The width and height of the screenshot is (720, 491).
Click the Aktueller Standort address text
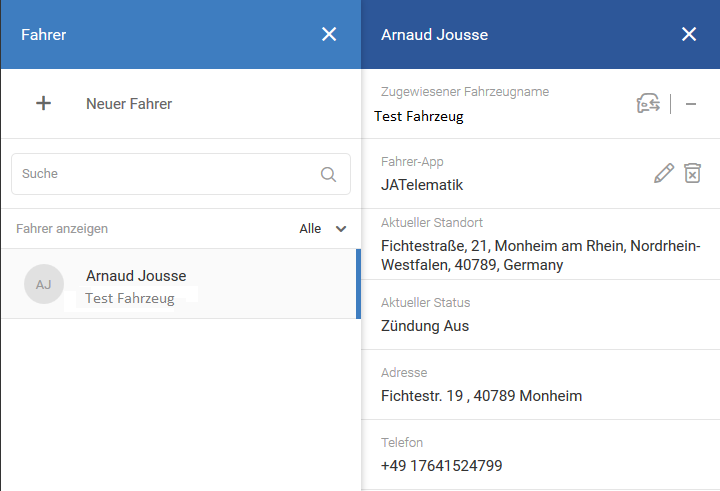pos(540,256)
